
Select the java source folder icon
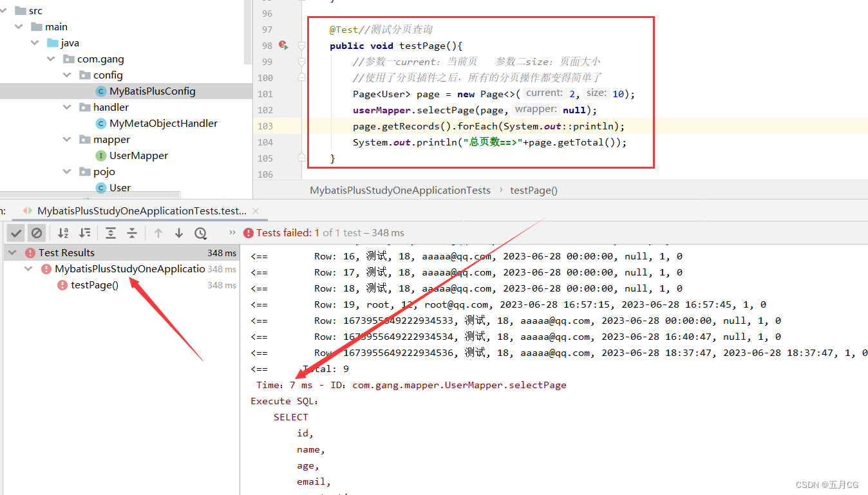pyautogui.click(x=53, y=43)
